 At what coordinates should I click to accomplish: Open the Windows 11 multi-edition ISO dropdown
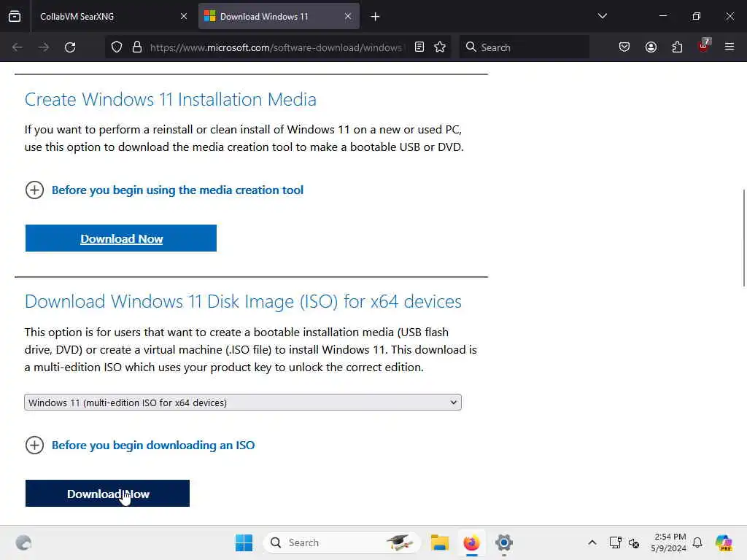click(243, 402)
